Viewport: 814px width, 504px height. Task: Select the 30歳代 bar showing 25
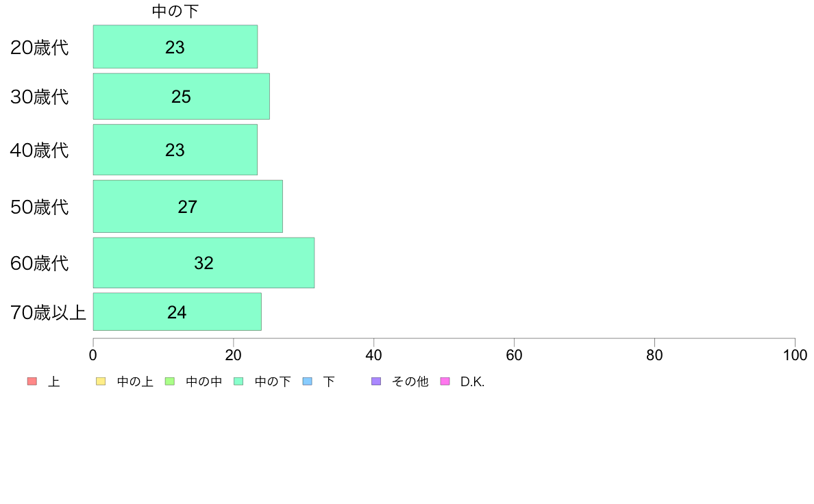pos(181,97)
